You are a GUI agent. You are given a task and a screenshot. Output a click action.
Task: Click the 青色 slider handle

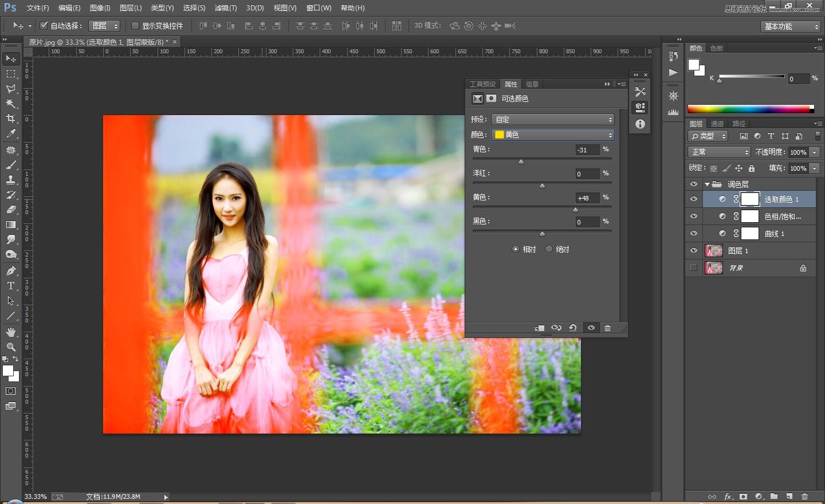coord(521,162)
